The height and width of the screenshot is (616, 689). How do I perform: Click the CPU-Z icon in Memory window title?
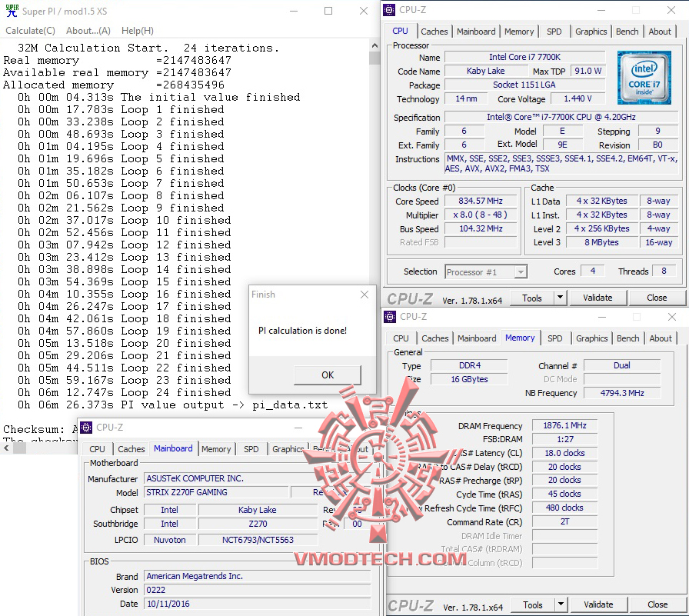click(x=389, y=316)
